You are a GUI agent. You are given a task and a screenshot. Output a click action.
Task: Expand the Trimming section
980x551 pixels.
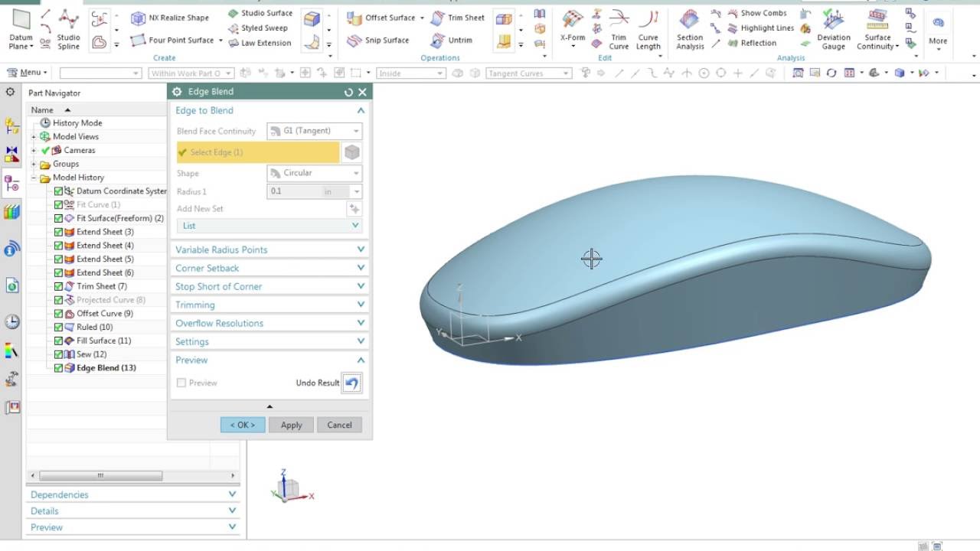(269, 305)
